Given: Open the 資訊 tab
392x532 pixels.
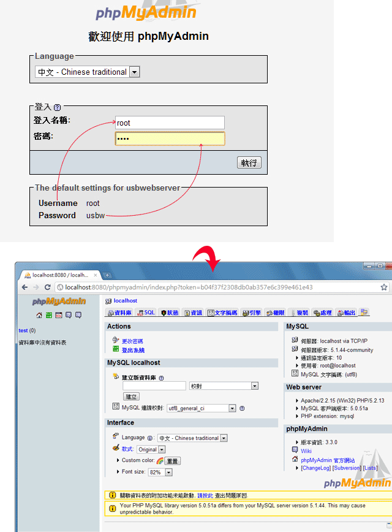Looking at the screenshot, I should pos(193,313).
